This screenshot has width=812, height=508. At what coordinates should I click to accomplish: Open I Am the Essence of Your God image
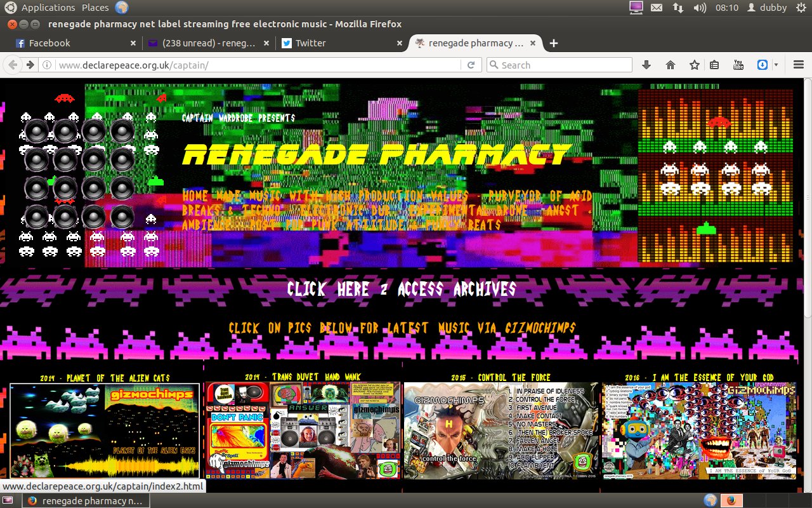[x=698, y=431]
